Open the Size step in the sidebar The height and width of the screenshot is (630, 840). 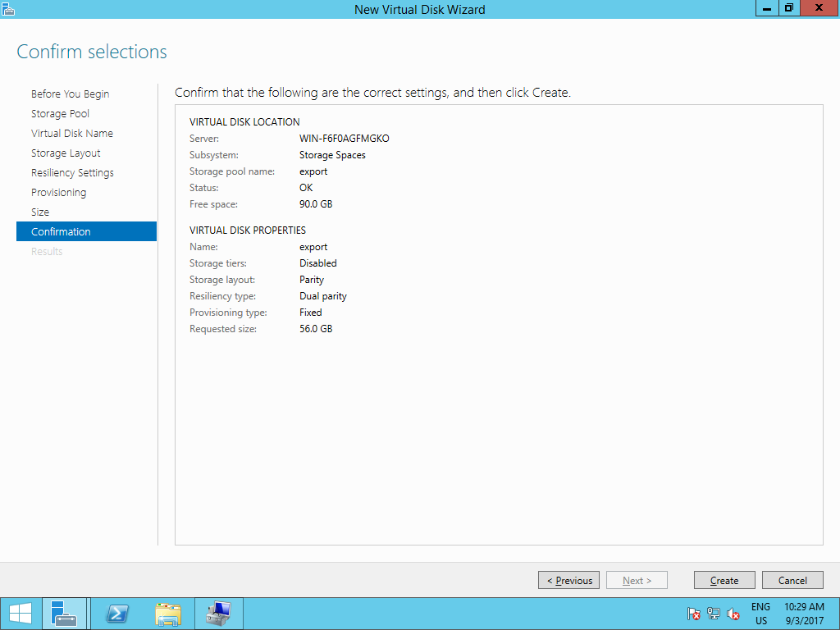pyautogui.click(x=40, y=212)
